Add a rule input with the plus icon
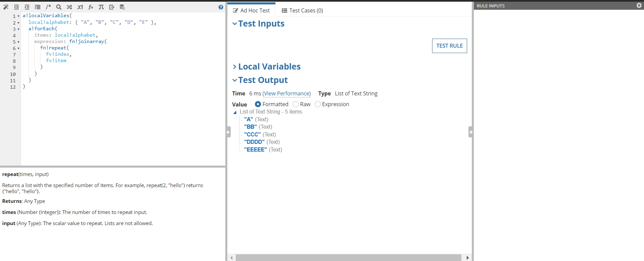 click(639, 5)
